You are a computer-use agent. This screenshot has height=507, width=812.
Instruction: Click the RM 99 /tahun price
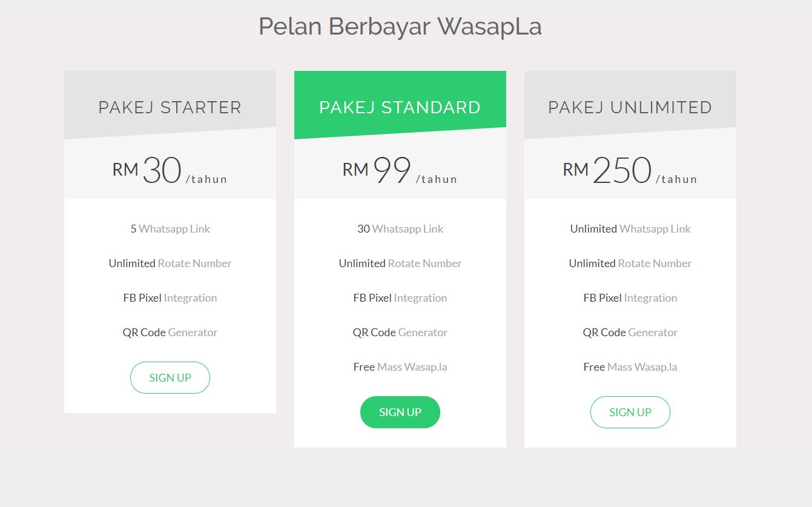400,171
